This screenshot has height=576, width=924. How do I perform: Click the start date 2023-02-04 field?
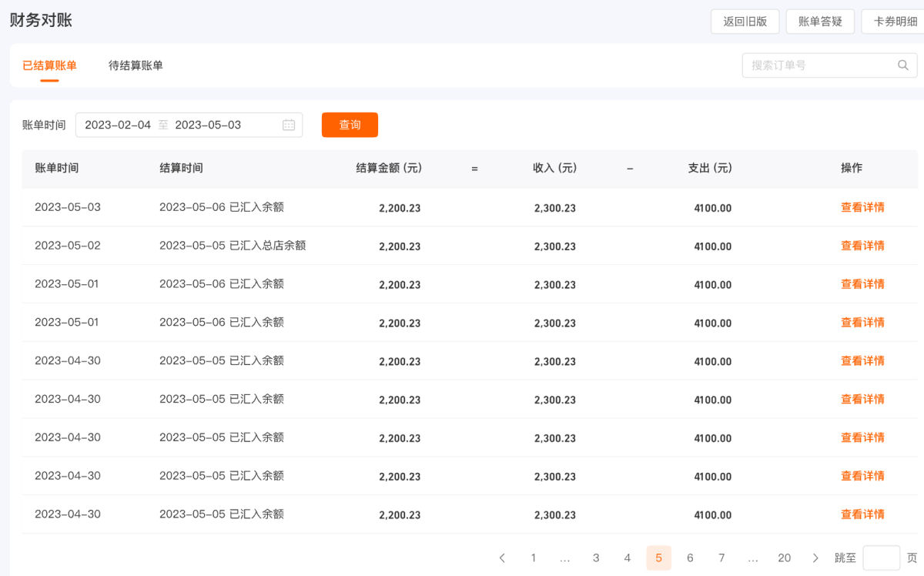118,125
